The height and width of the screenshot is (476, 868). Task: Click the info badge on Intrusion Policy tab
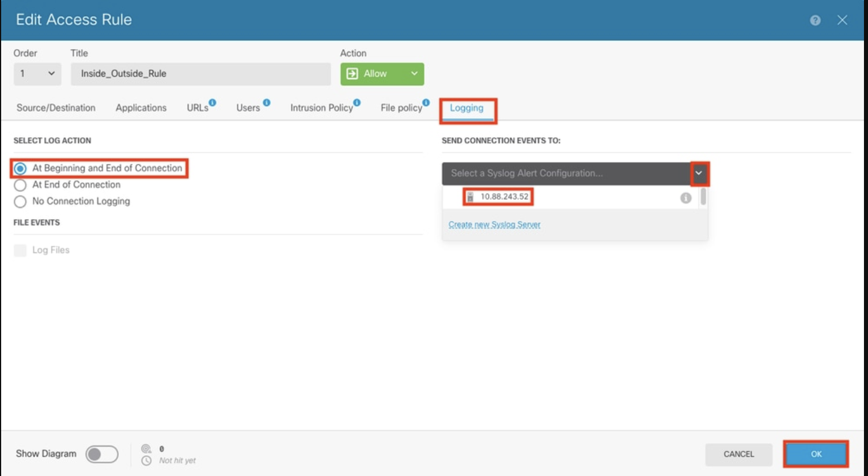pyautogui.click(x=357, y=103)
